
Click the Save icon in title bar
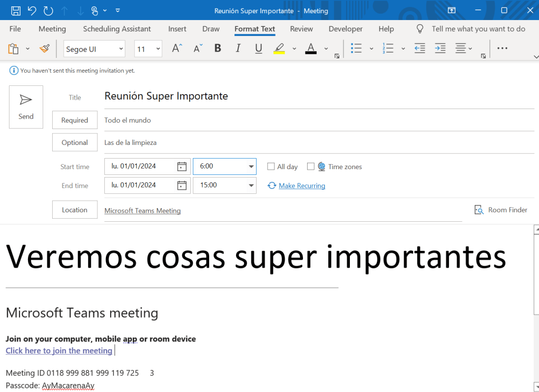(x=16, y=11)
